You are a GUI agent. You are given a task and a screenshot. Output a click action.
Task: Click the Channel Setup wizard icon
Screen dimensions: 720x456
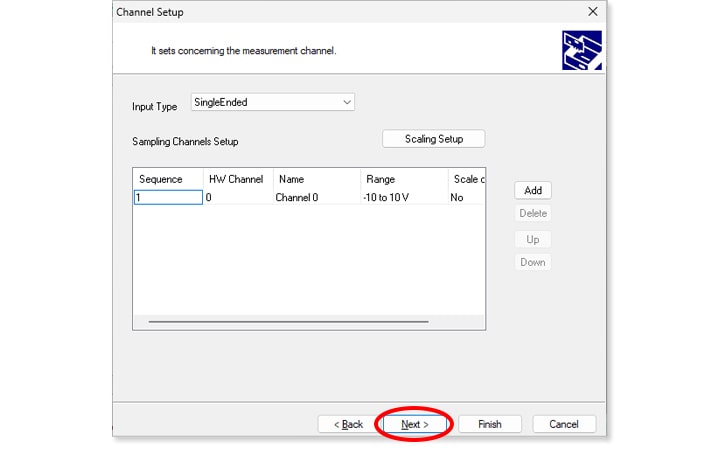pos(581,50)
